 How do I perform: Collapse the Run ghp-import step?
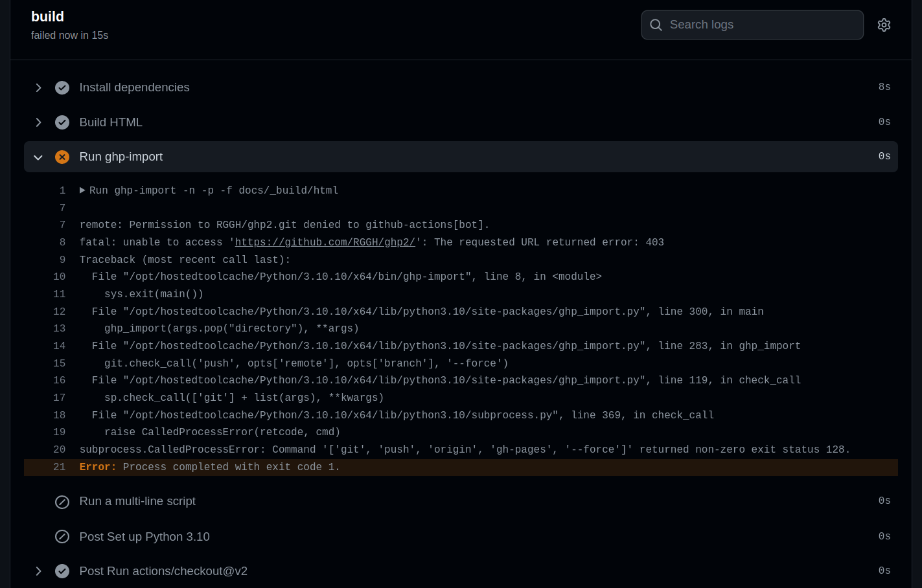(38, 157)
